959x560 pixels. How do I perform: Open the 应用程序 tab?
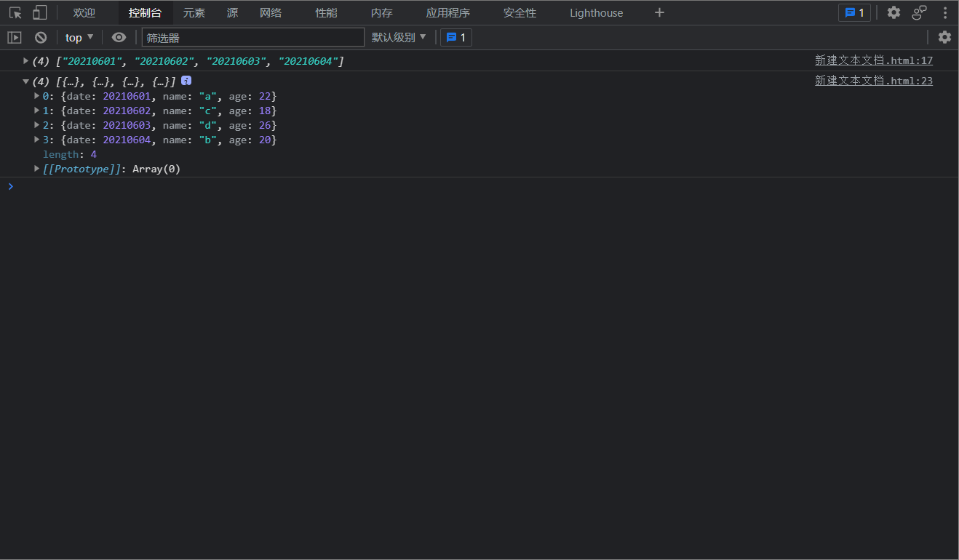(x=448, y=12)
